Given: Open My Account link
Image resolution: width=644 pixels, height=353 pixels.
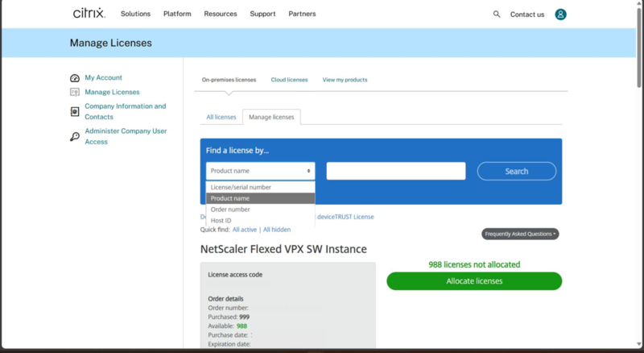Looking at the screenshot, I should pyautogui.click(x=104, y=77).
